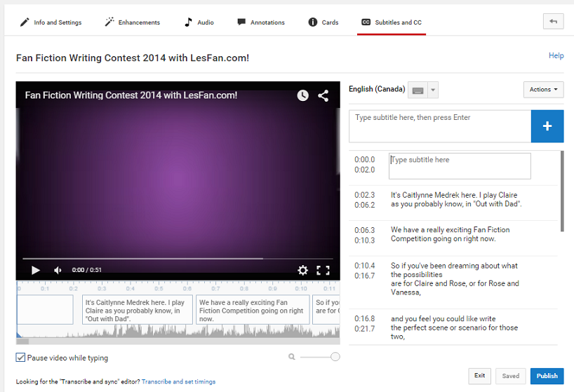Click the blue plus add-subtitle button

tap(547, 126)
